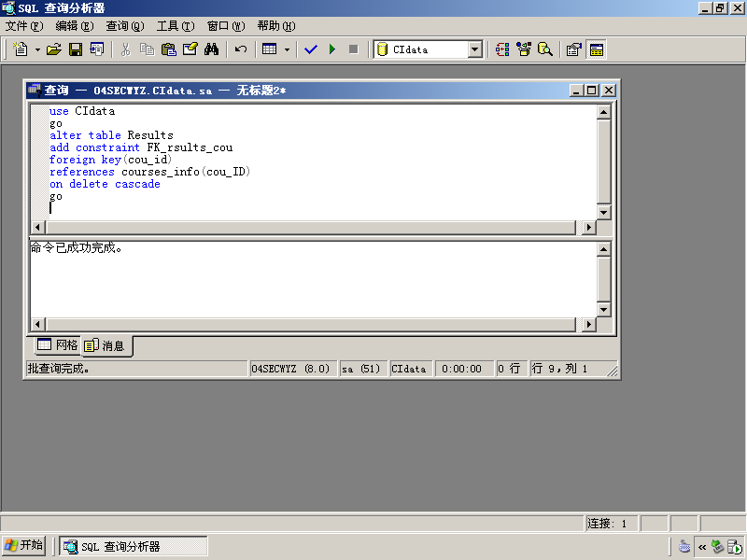Click the Insert Template toolbar icon
The height and width of the screenshot is (560, 747).
pos(97,49)
